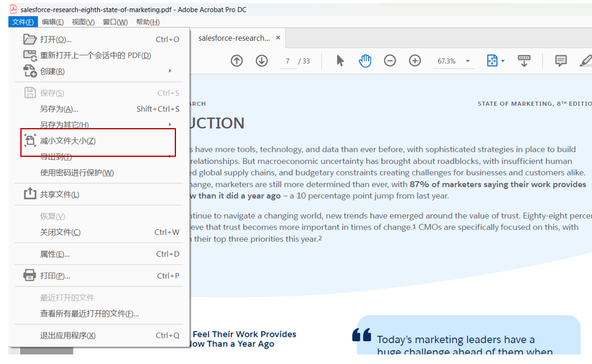Select the arrow selection tool
This screenshot has height=364, width=592.
click(340, 60)
